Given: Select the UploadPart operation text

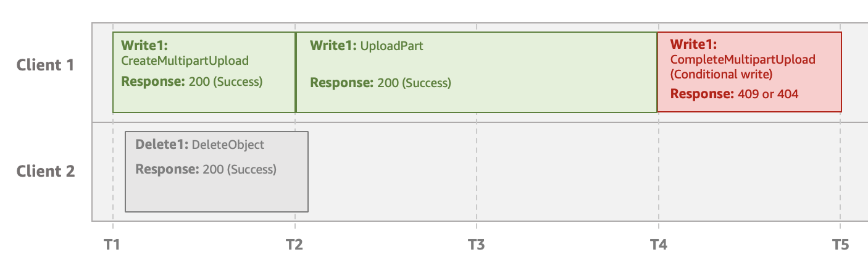Looking at the screenshot, I should 392,46.
